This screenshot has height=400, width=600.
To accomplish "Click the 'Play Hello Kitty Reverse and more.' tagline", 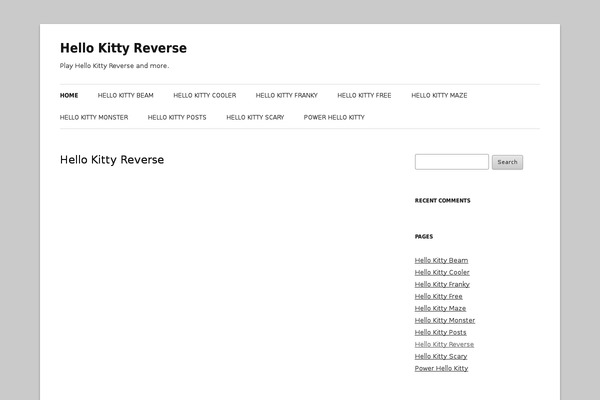I will 114,66.
